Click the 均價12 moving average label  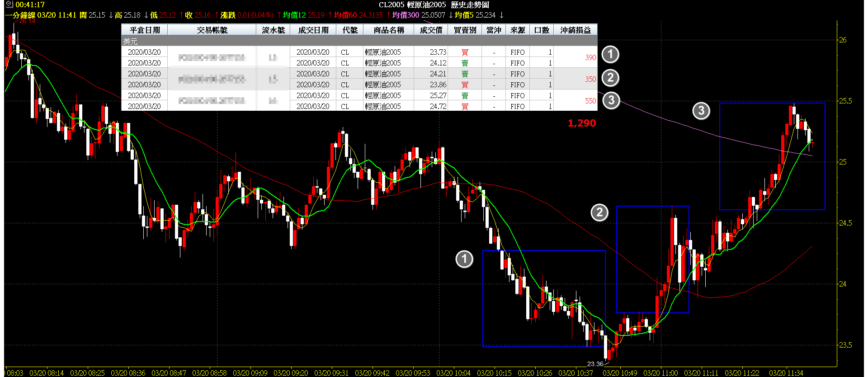(x=294, y=15)
